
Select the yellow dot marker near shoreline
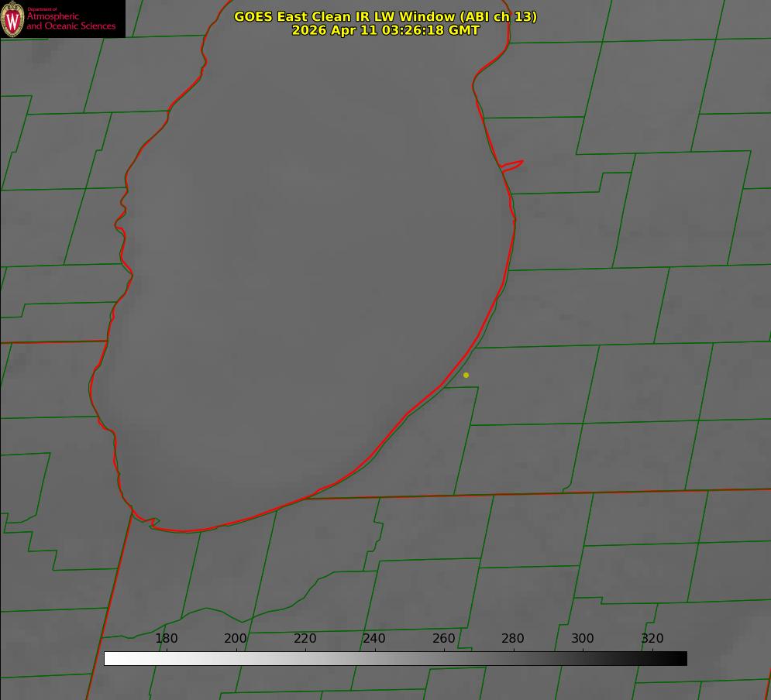[x=466, y=375]
